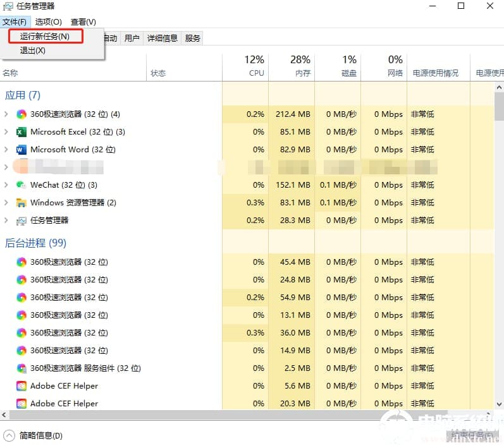Screen dimensions: 504x448
Task: Click the 212.4 MB memory value
Action: tap(293, 114)
